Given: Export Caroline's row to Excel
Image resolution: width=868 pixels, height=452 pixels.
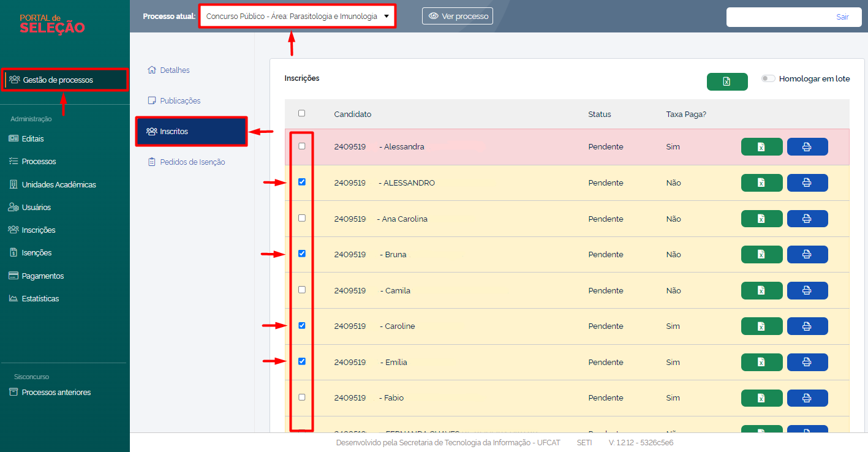Looking at the screenshot, I should coord(761,326).
